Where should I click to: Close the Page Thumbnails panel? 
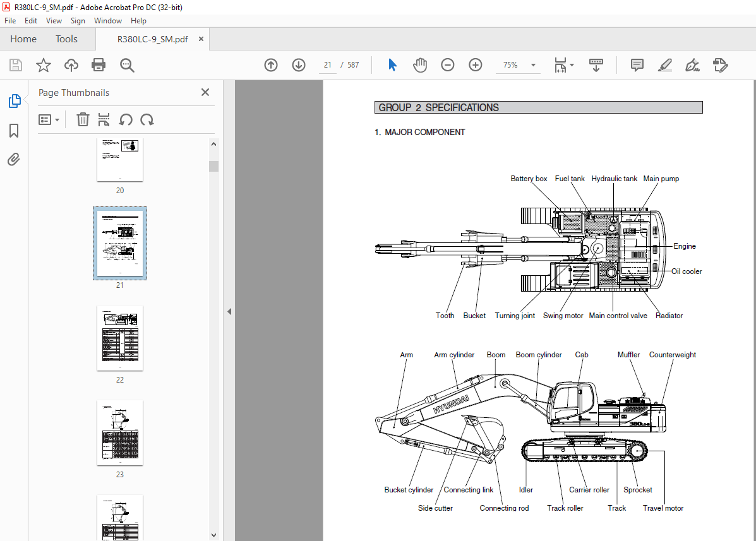205,92
